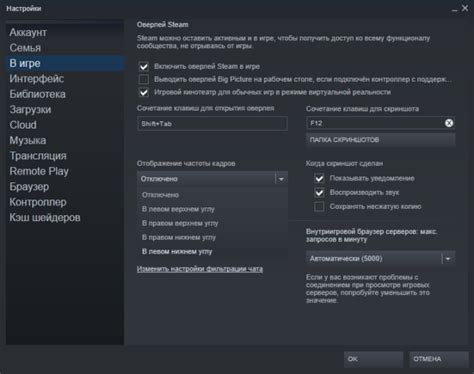Switch to the Загрузки section
This screenshot has height=374, width=474.
tap(30, 109)
